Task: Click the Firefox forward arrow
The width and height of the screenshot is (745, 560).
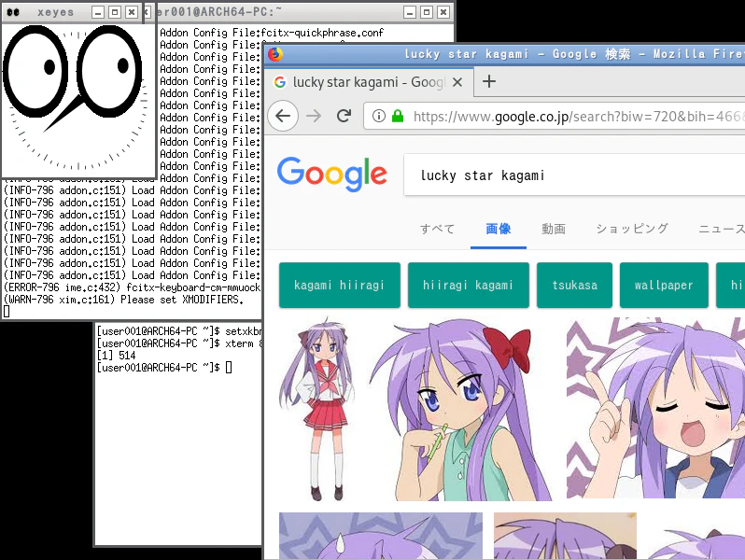Action: pyautogui.click(x=314, y=116)
